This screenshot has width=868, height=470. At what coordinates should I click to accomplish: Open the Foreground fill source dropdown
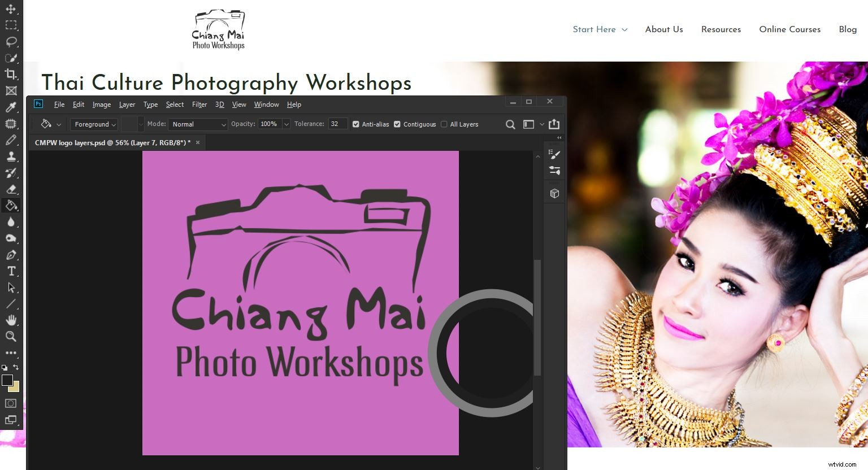coord(94,124)
